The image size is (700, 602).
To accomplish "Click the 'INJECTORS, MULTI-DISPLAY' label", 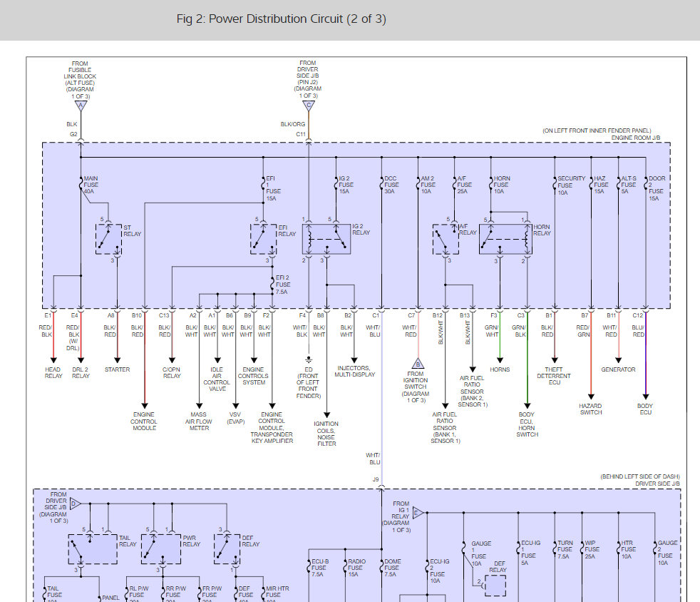I will [x=355, y=371].
